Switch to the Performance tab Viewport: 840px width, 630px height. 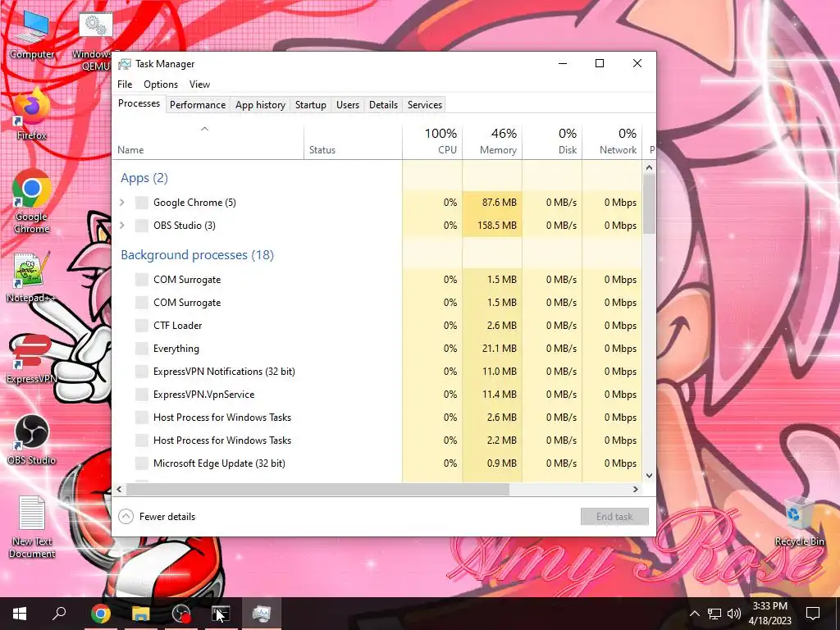[198, 105]
